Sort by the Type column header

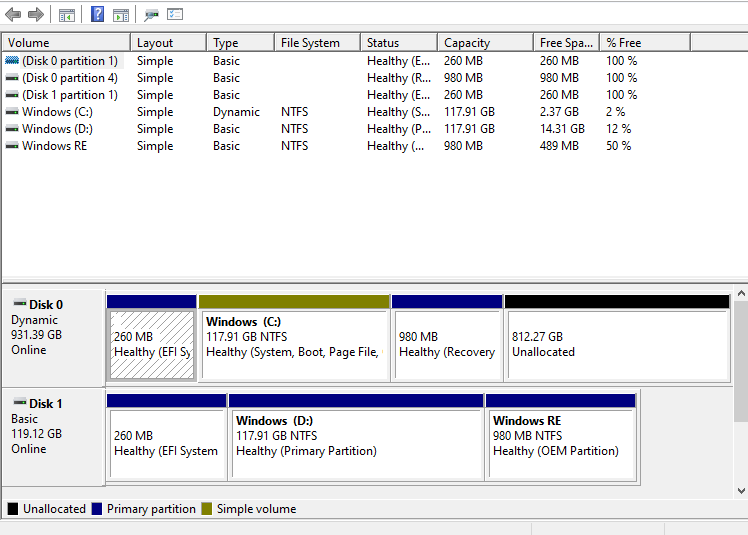241,42
